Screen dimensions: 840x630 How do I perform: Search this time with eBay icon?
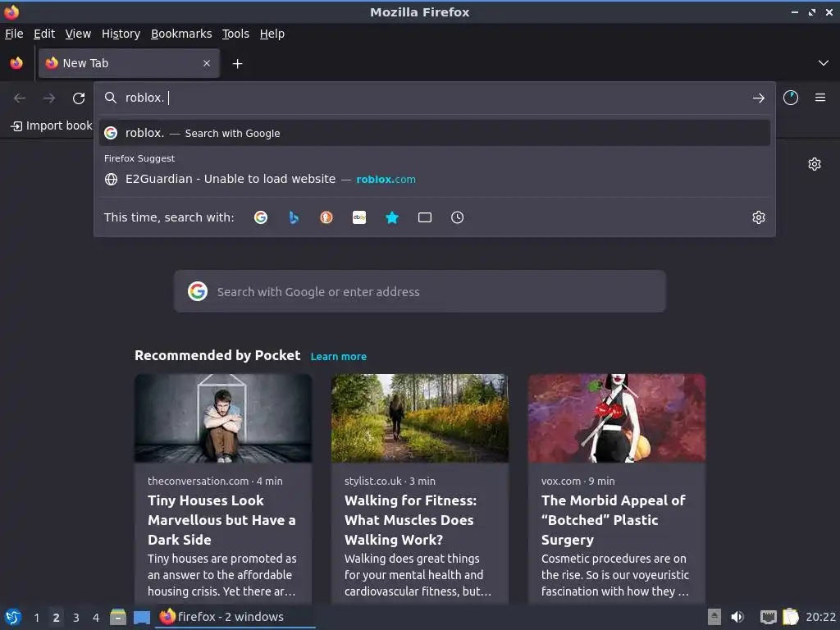(x=359, y=217)
